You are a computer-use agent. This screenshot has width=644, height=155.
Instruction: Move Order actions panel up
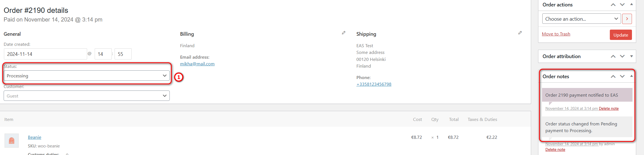tap(613, 5)
